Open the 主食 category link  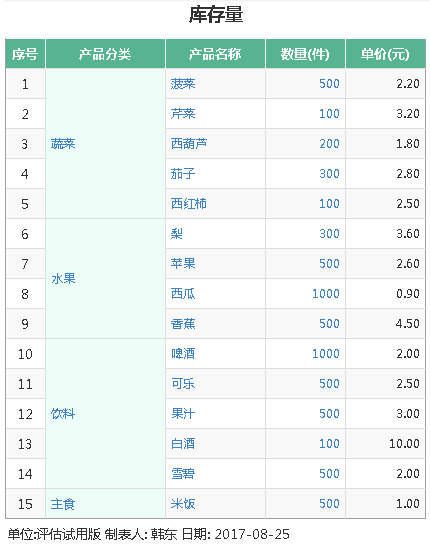[x=63, y=504]
